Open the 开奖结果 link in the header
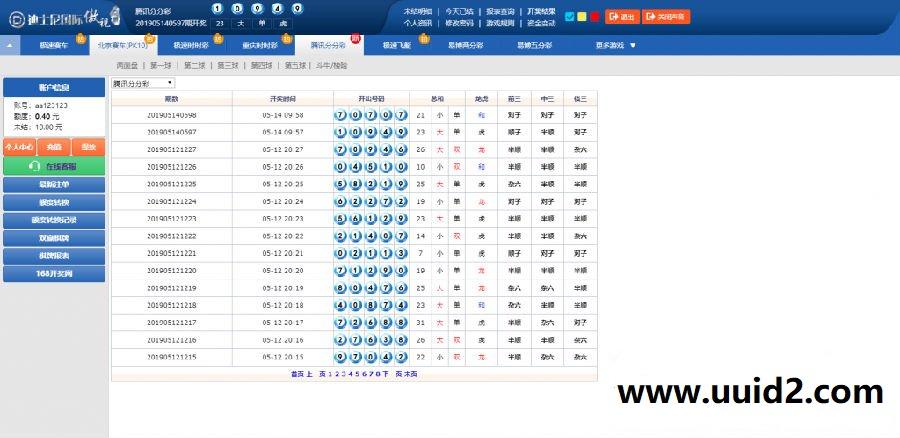The height and width of the screenshot is (438, 900). (x=541, y=11)
